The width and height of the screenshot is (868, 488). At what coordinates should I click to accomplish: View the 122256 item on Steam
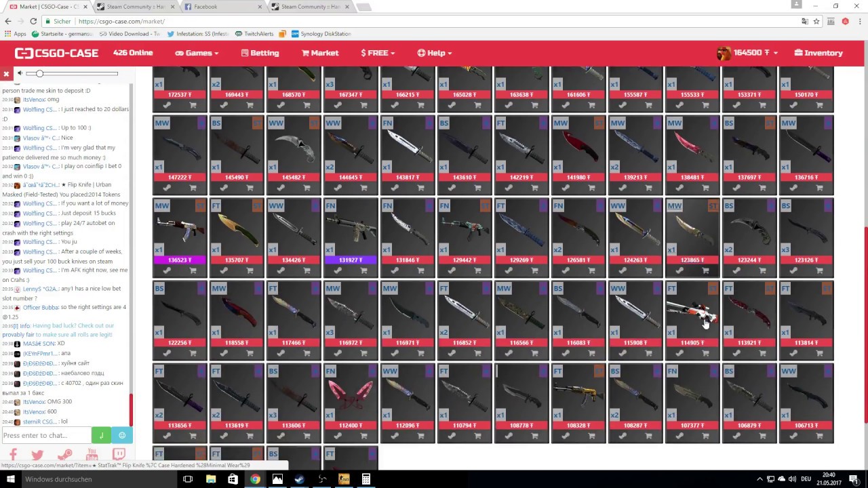[x=167, y=353]
